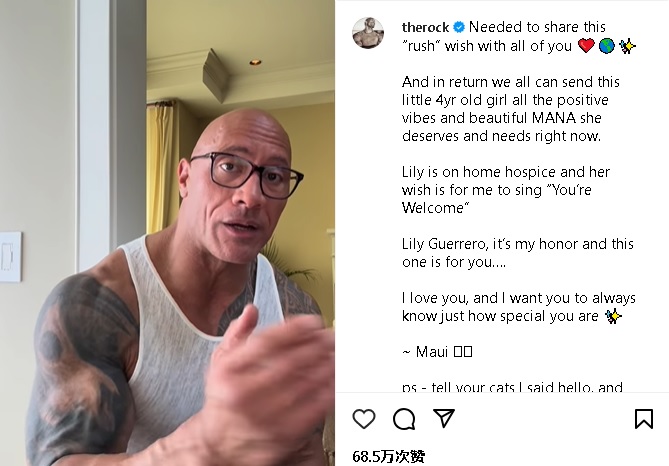Viewport: 669px width, 466px height.
Task: Visit the therock username link
Action: (x=425, y=27)
